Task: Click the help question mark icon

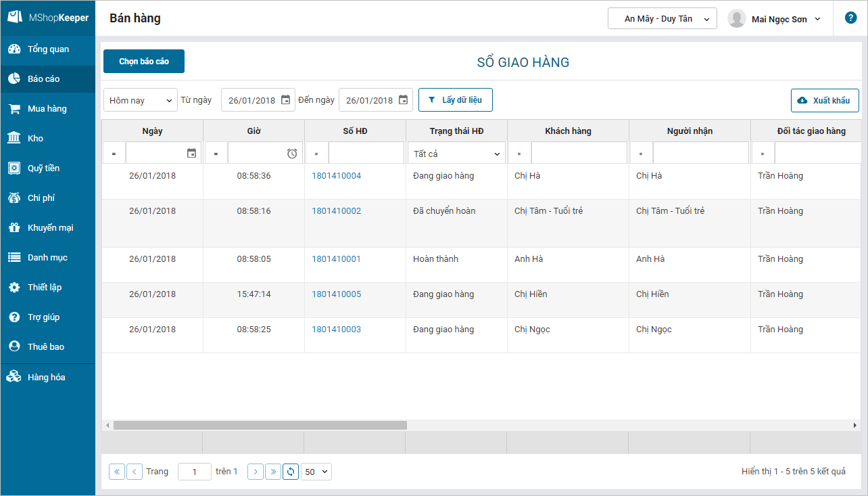Action: (850, 18)
